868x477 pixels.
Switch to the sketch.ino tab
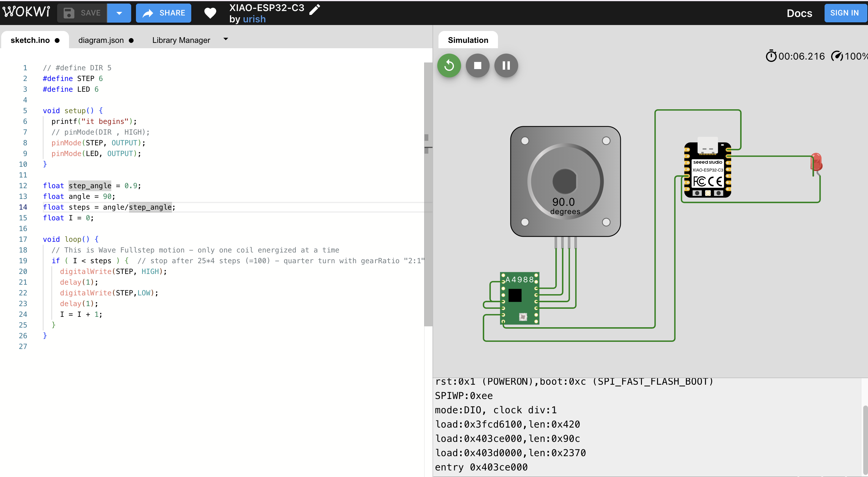tap(35, 40)
